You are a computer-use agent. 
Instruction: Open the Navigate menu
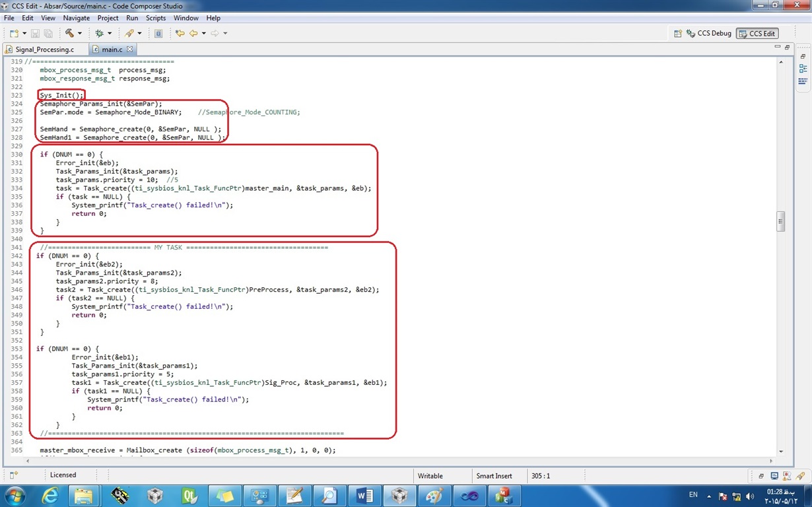pyautogui.click(x=77, y=18)
